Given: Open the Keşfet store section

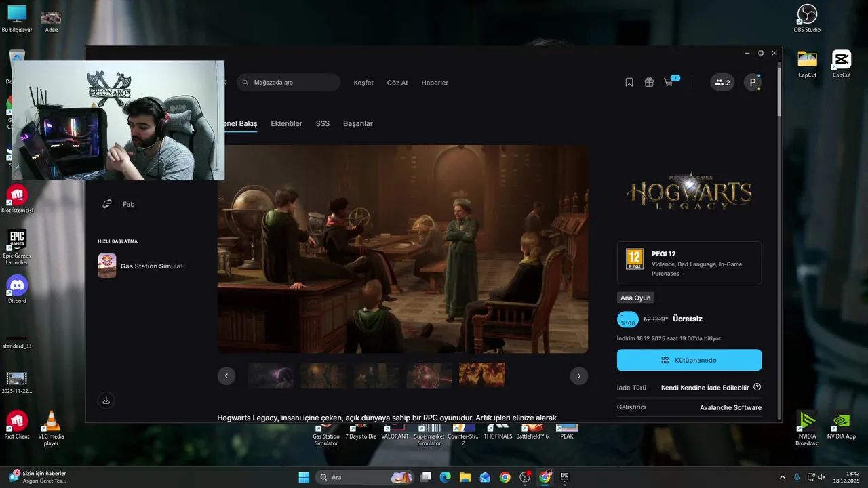Looking at the screenshot, I should coord(363,83).
